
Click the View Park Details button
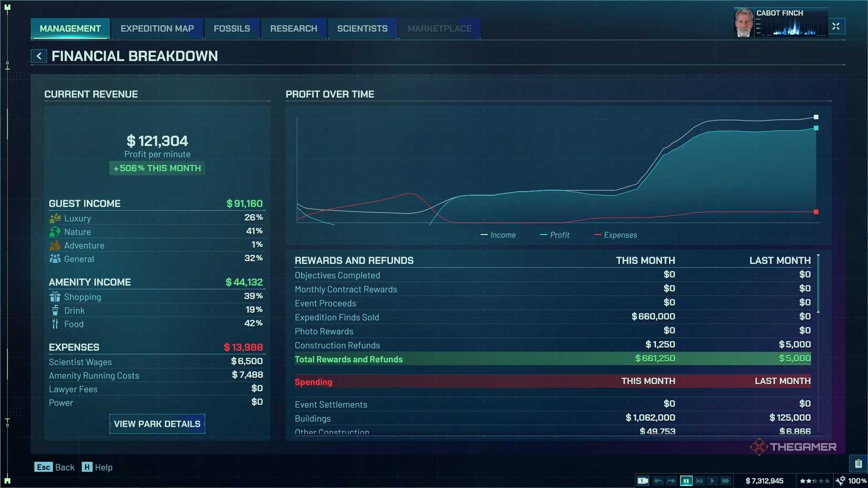coord(157,423)
